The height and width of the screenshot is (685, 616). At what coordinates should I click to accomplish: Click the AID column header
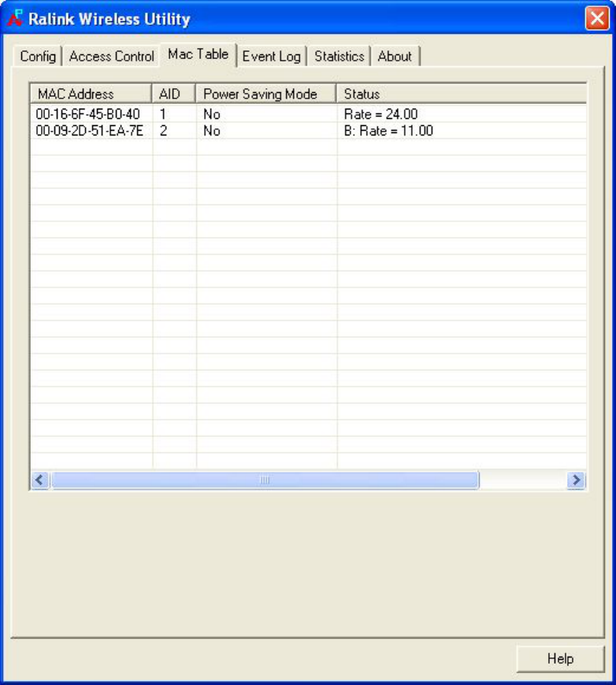(x=173, y=94)
